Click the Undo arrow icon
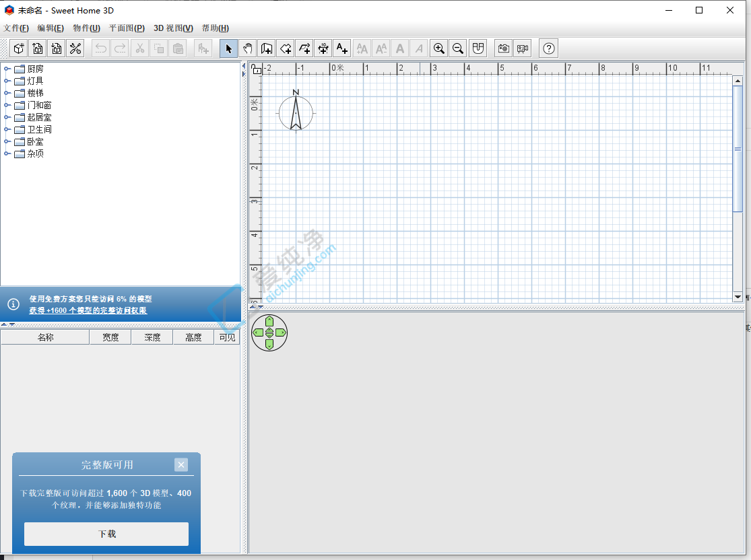 (101, 48)
